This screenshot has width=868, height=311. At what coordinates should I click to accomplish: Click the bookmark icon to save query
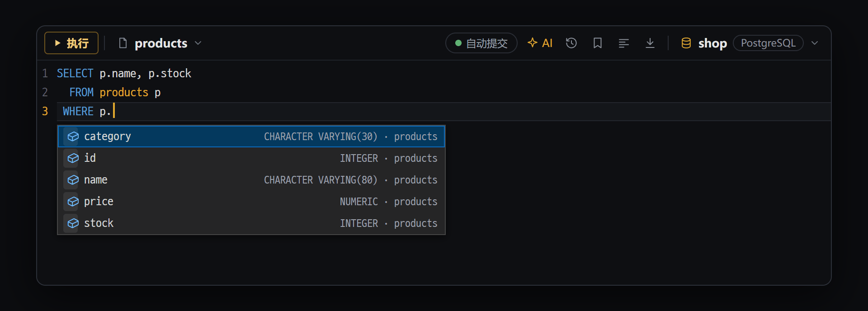(598, 43)
